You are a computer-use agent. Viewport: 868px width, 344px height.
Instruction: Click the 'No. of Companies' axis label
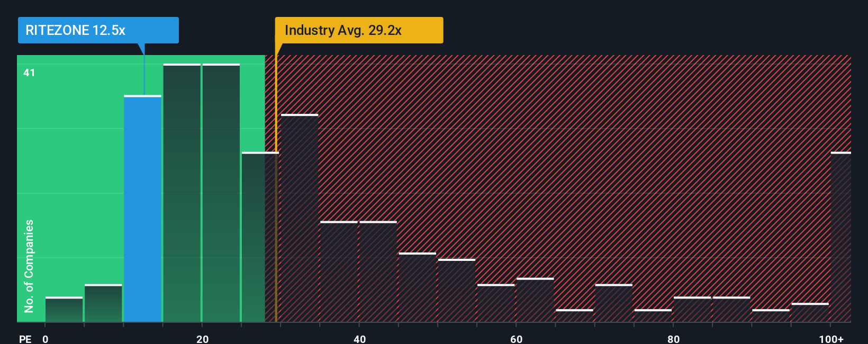29,266
